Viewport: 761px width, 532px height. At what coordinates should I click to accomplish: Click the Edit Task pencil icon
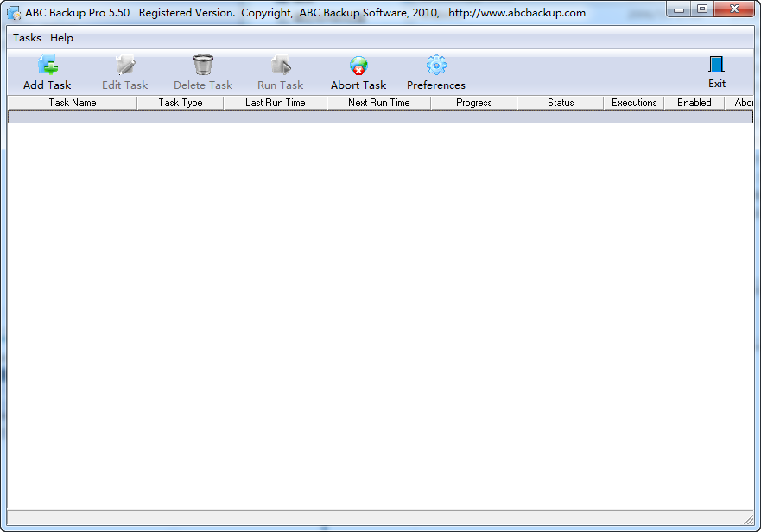click(125, 65)
